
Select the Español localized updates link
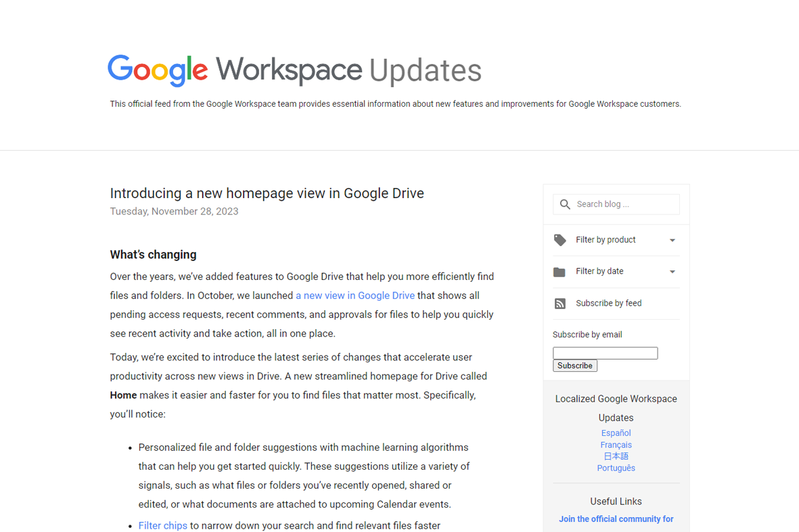616,433
